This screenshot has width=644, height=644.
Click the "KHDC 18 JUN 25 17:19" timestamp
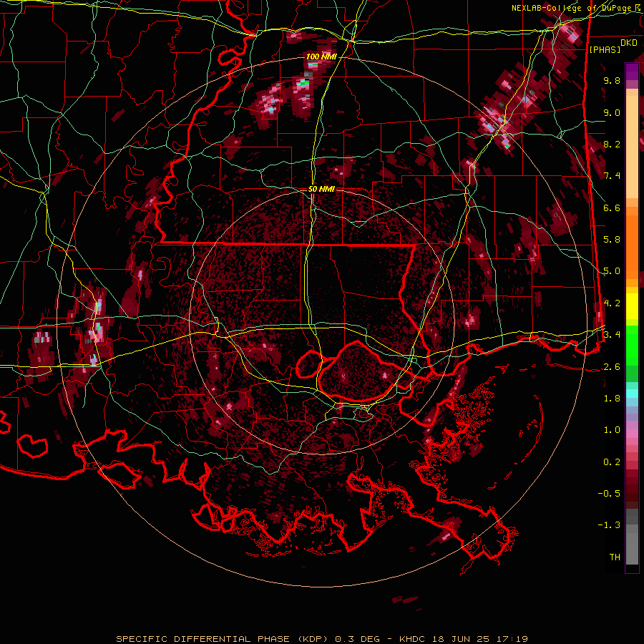(x=464, y=639)
